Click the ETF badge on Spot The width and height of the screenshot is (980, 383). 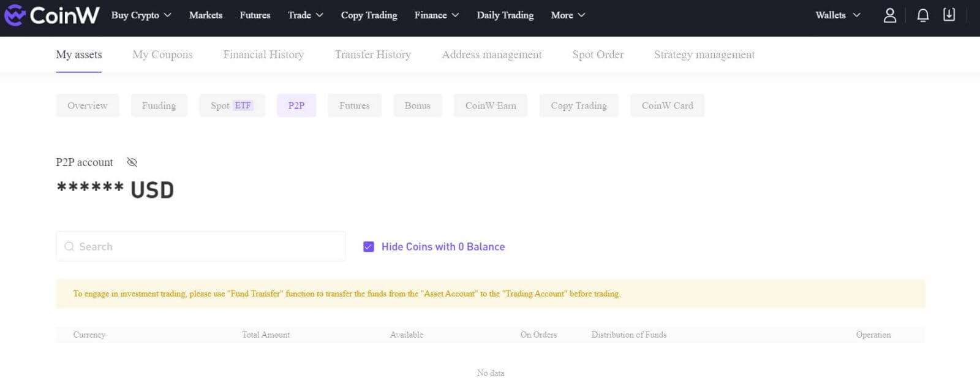(243, 105)
